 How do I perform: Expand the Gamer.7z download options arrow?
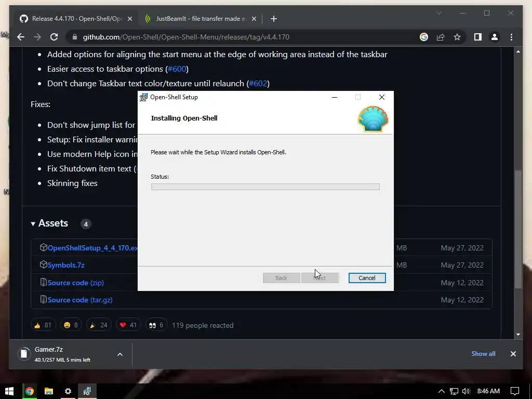(x=120, y=354)
